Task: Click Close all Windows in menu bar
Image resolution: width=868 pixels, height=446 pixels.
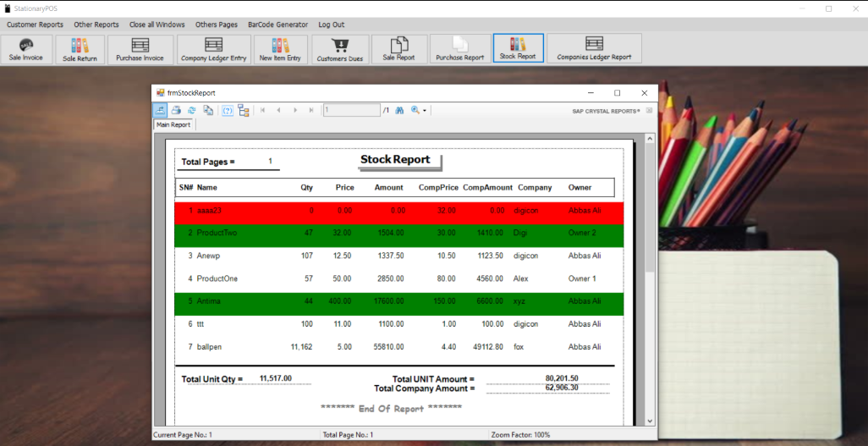Action: tap(157, 25)
